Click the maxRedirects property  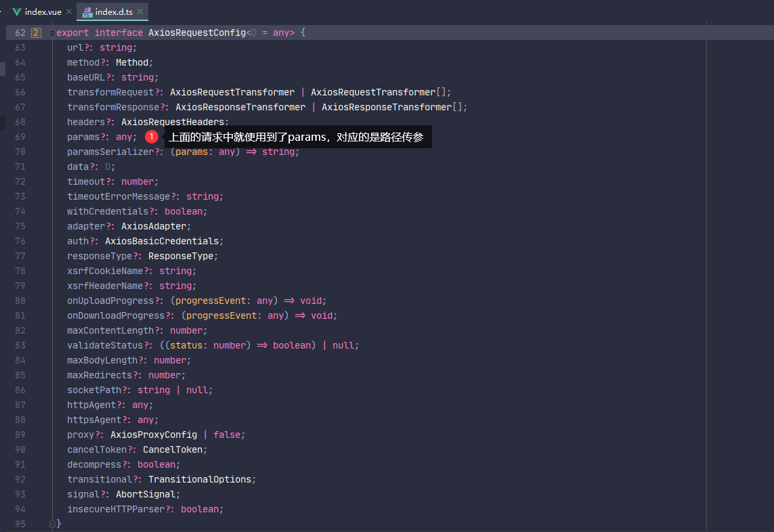coord(100,375)
